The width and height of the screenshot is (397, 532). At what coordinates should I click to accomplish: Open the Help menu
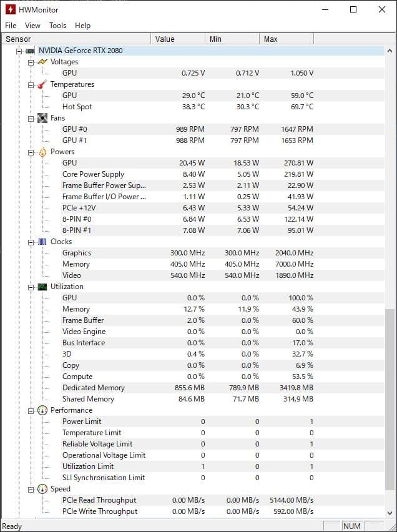[82, 26]
